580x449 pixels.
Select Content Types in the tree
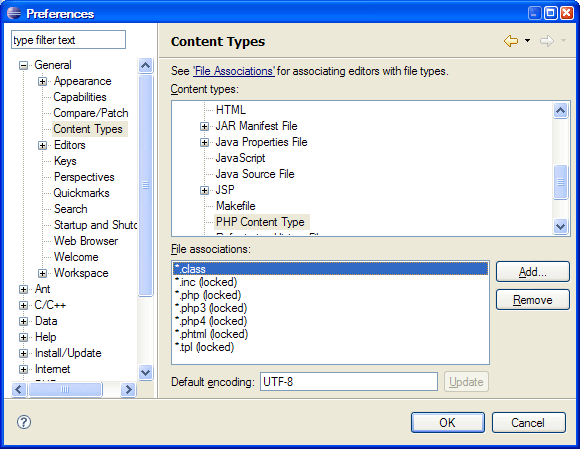coord(88,129)
